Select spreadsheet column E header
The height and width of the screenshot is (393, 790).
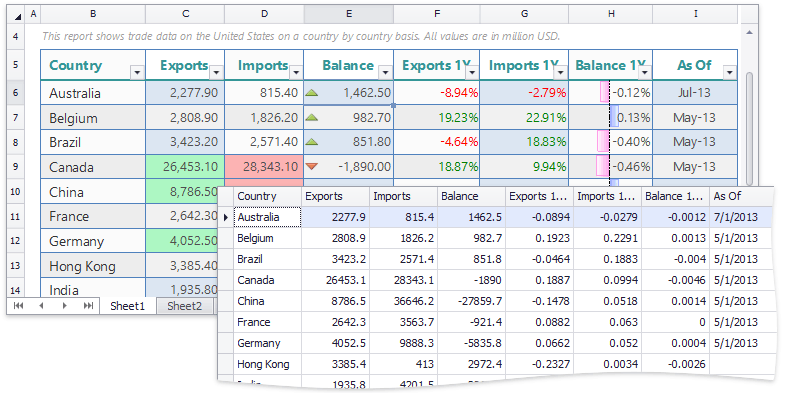click(x=349, y=14)
